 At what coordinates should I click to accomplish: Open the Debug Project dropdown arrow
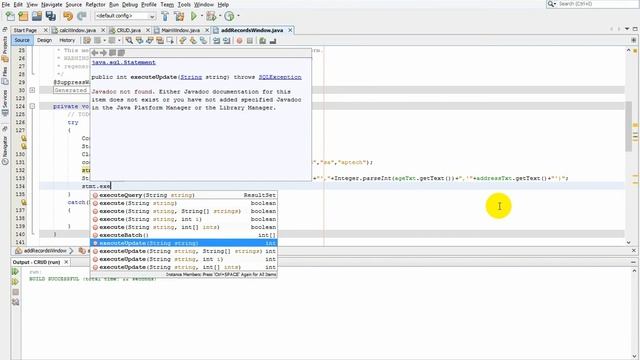[220, 16]
